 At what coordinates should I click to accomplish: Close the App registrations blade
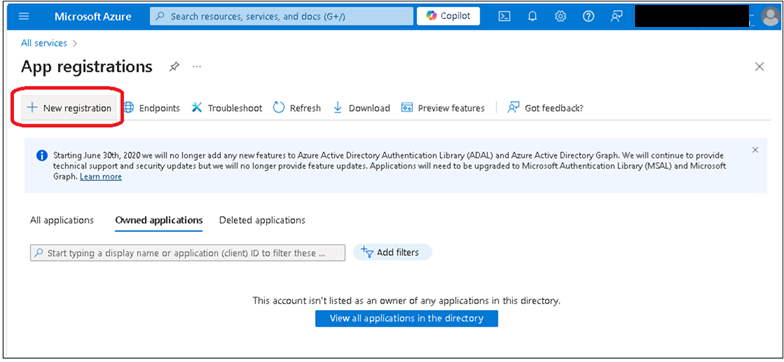759,66
